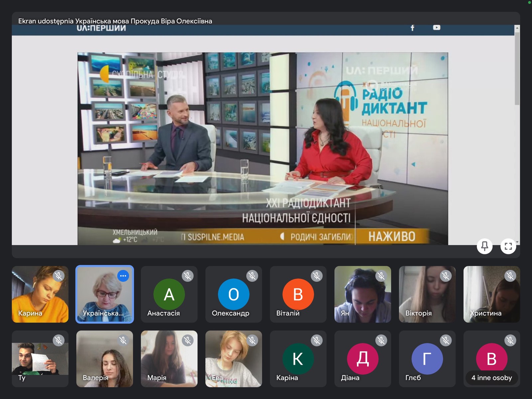Click the 'Ekran udostępnia Українська мова' presenter caption

pos(115,21)
